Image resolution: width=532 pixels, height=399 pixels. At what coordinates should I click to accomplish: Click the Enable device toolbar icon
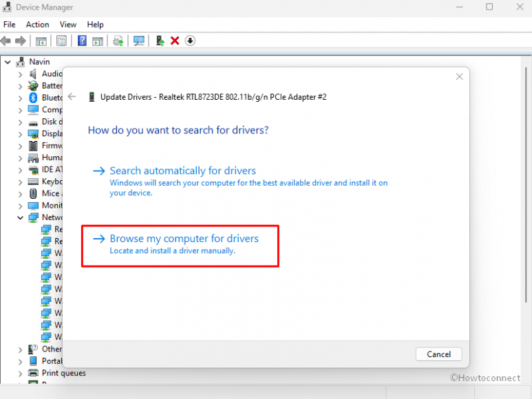(160, 41)
